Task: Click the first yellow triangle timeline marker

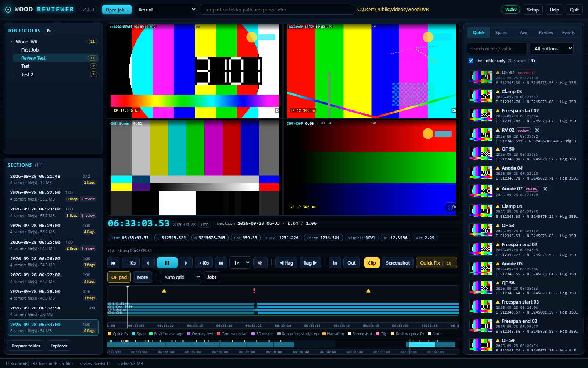Action: [x=164, y=291]
